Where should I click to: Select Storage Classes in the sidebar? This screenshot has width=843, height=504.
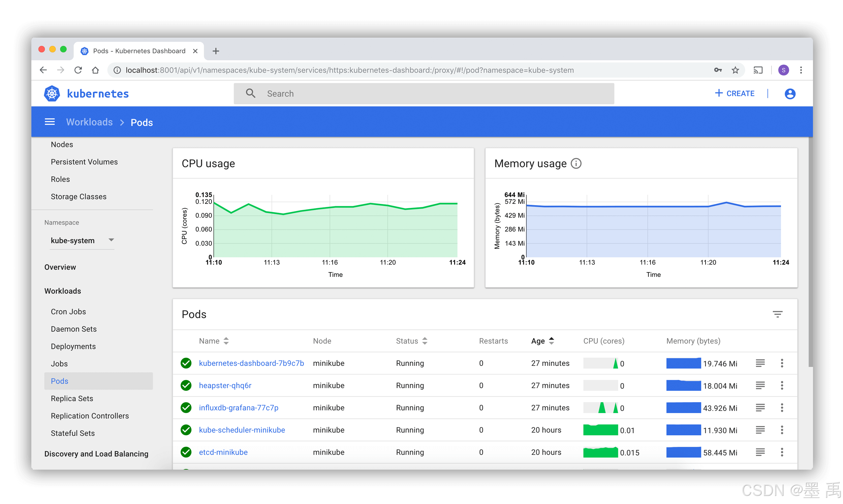[x=79, y=197]
